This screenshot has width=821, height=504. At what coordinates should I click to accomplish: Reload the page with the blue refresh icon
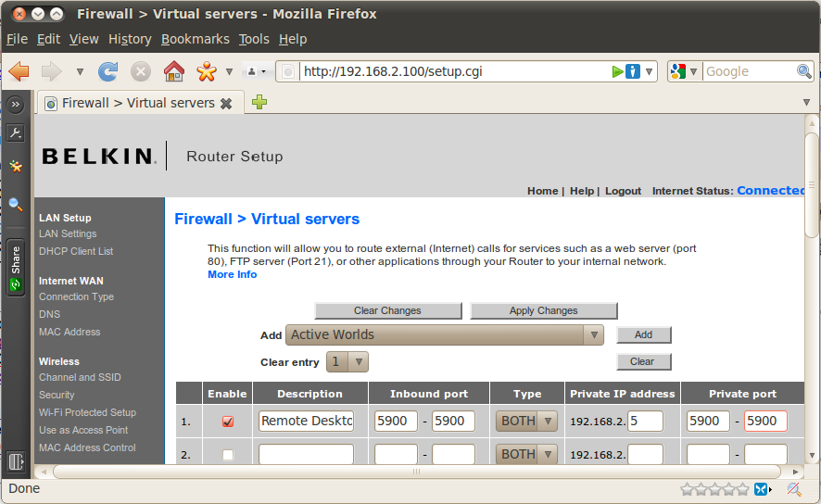[x=107, y=71]
